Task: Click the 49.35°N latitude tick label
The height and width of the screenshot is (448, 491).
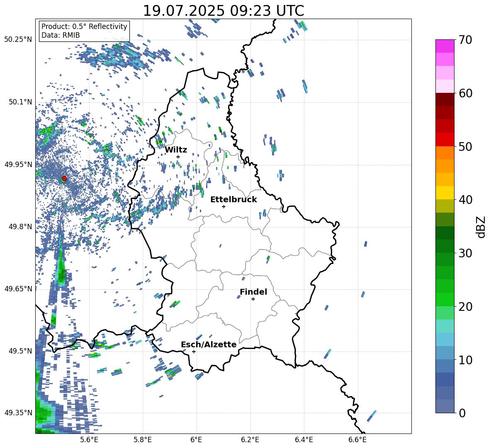Action: pos(18,413)
